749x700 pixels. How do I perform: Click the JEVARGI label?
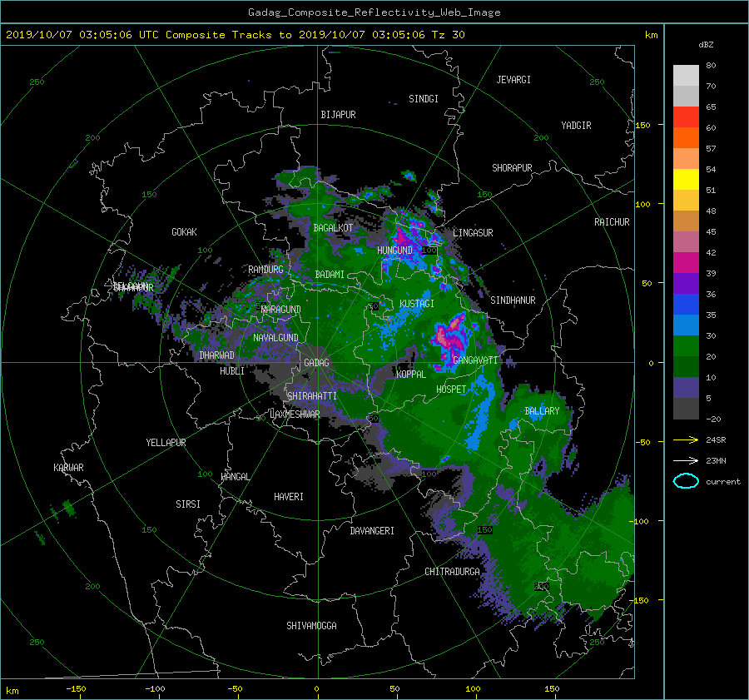point(513,80)
